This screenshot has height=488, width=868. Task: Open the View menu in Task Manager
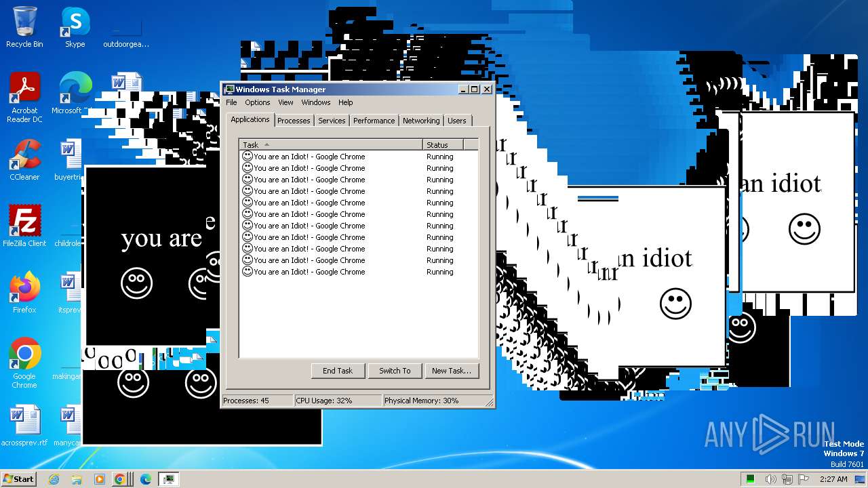coord(285,102)
